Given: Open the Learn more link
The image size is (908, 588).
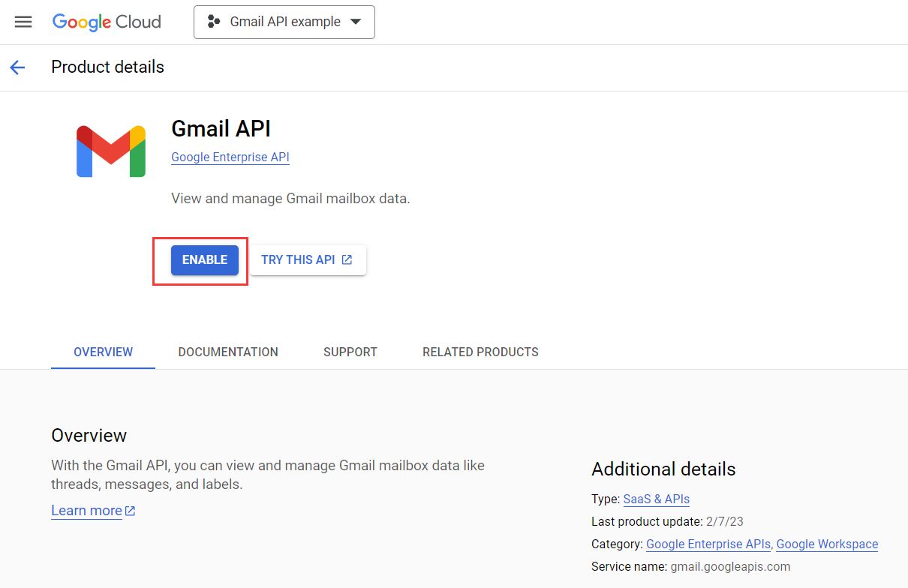Looking at the screenshot, I should point(93,511).
